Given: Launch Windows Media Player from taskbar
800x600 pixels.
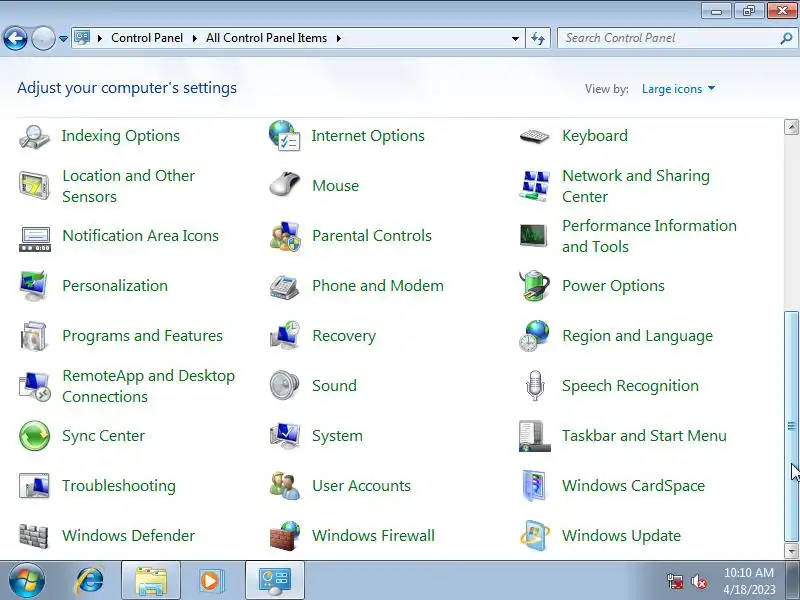Looking at the screenshot, I should [210, 581].
